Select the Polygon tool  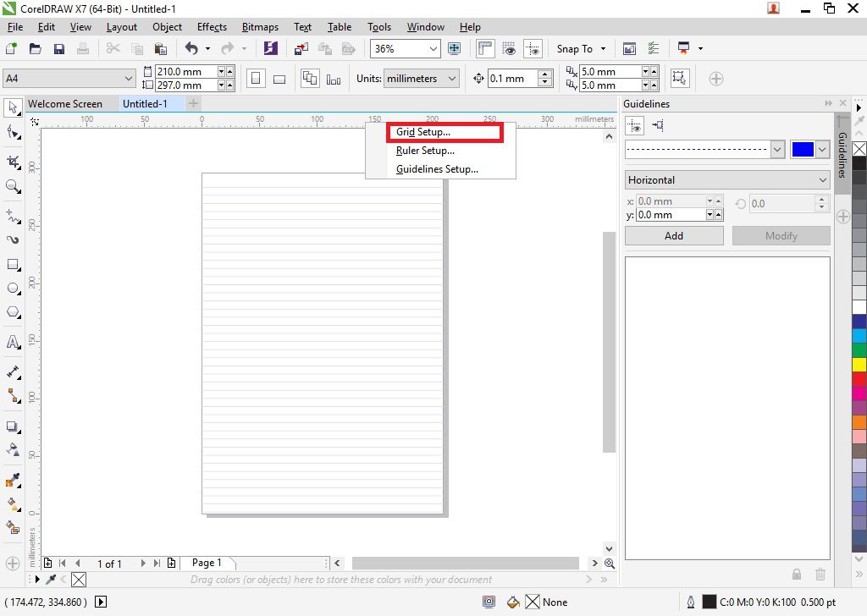13,313
